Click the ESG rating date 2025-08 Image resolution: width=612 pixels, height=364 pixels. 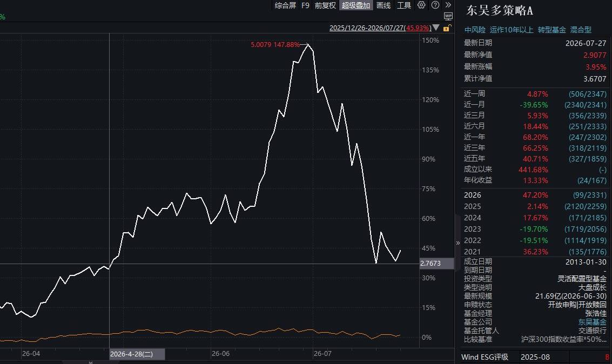coord(535,357)
